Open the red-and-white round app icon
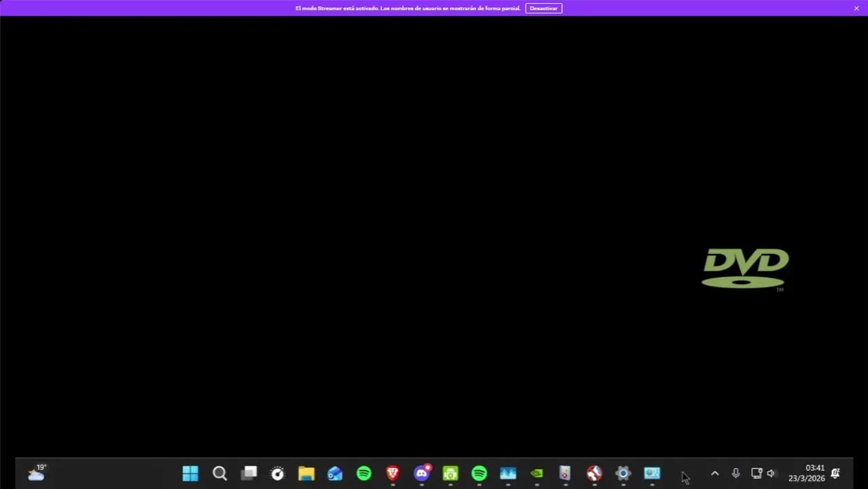The image size is (868, 489). tap(594, 473)
